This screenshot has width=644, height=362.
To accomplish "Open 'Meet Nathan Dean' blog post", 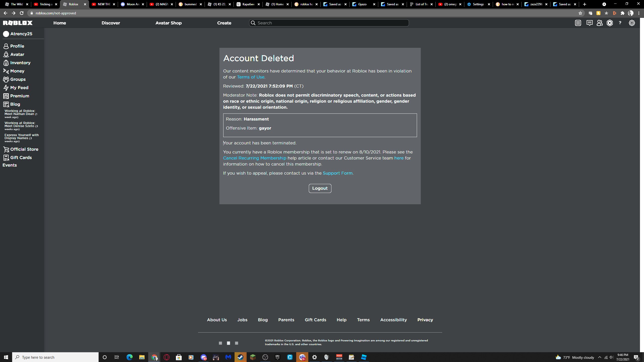I will [x=21, y=114].
